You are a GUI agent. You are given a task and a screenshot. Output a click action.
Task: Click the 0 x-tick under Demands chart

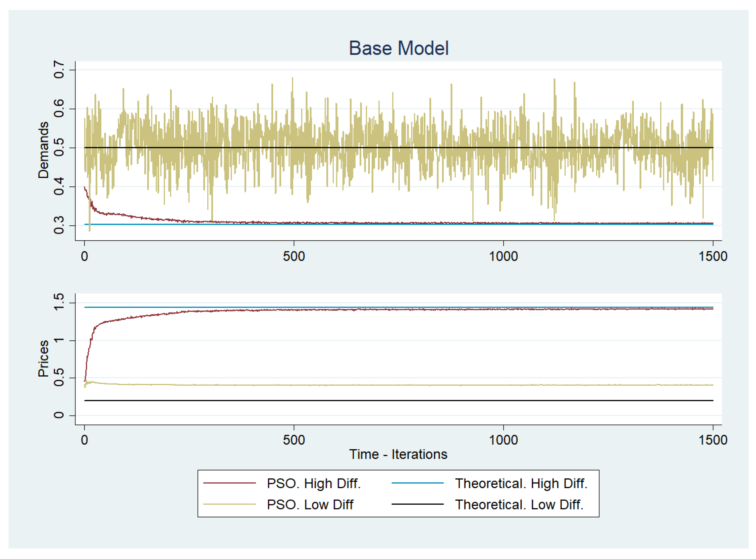click(x=84, y=256)
